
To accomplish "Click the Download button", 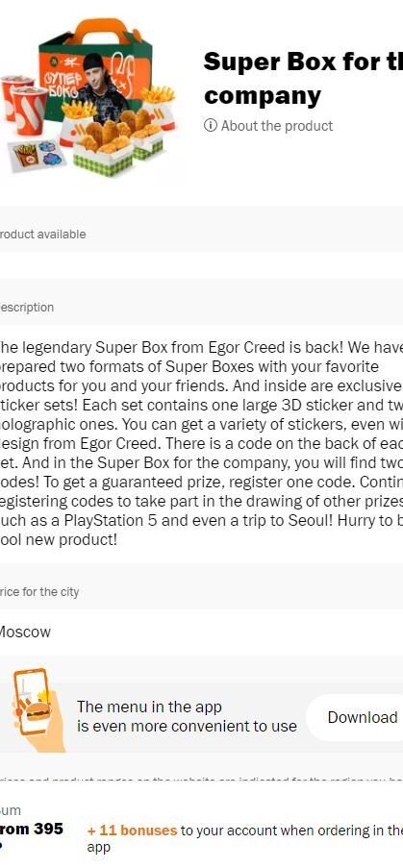I will (x=355, y=717).
